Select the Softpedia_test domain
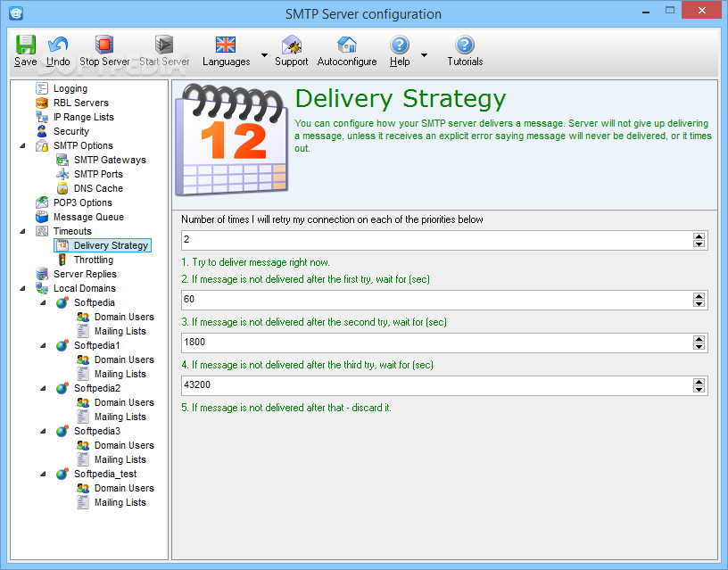Image resolution: width=728 pixels, height=570 pixels. [105, 474]
